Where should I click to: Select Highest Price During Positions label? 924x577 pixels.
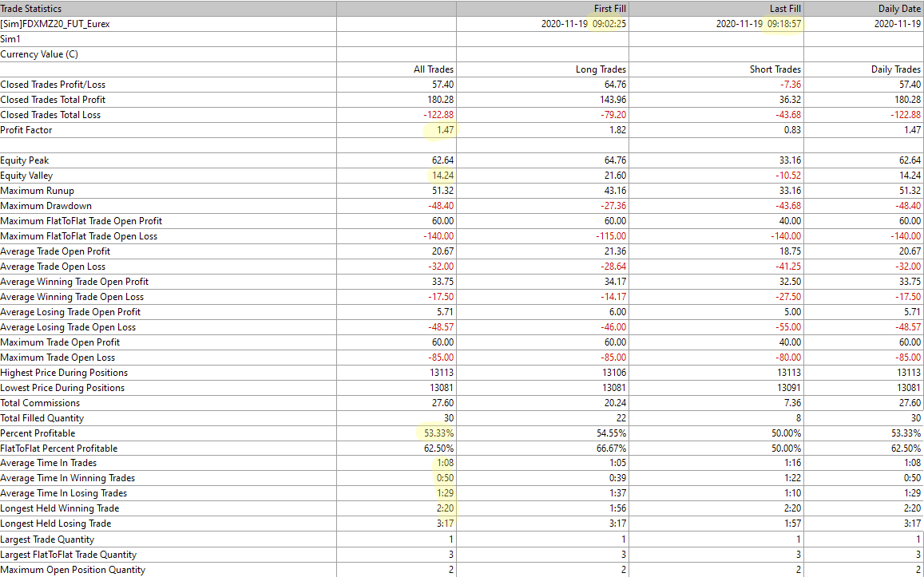[x=64, y=373]
